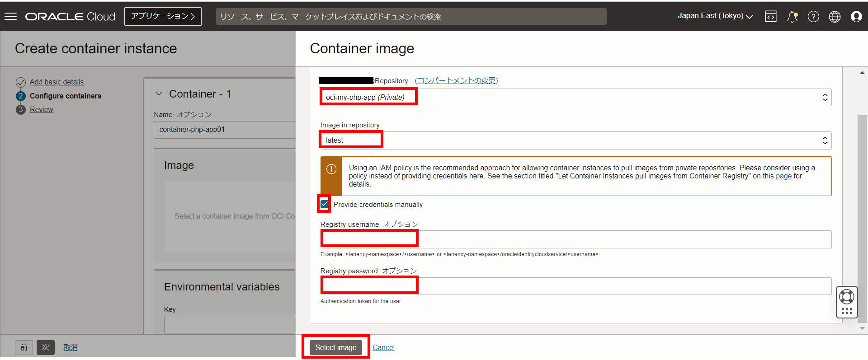Open the language globe icon
This screenshot has height=360, width=868.
[x=835, y=17]
